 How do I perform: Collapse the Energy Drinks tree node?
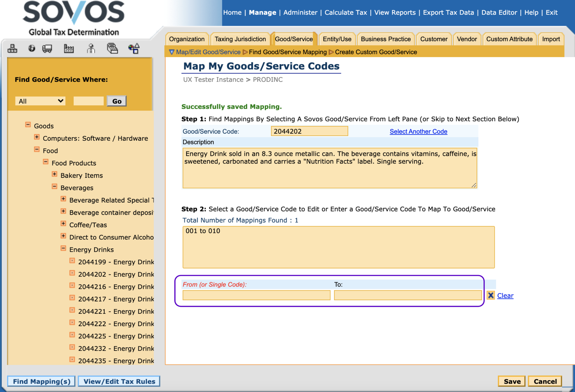coord(63,248)
